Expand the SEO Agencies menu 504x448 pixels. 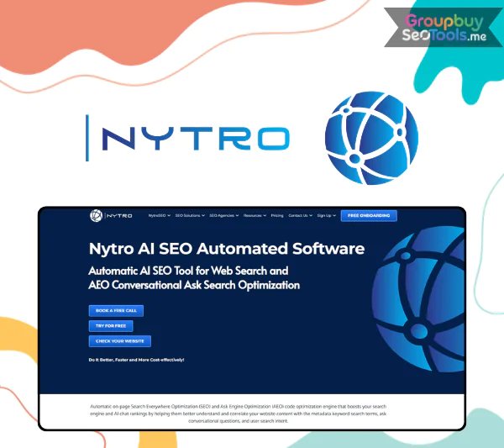click(x=223, y=215)
